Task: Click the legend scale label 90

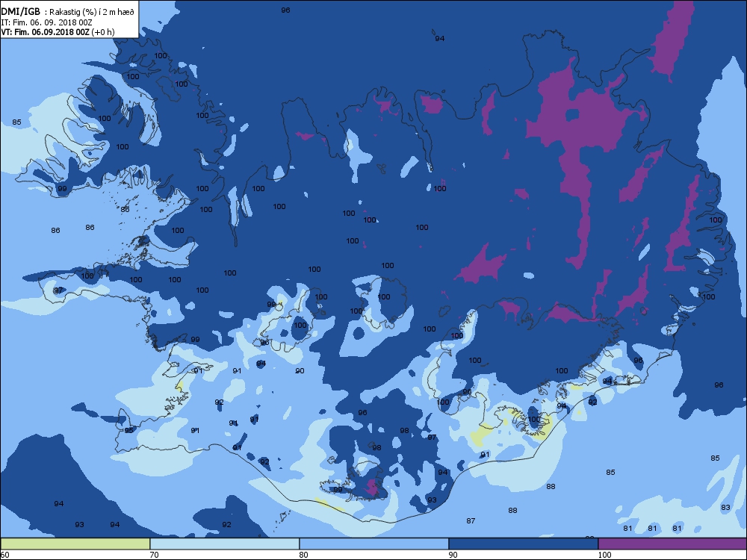Action: click(453, 555)
